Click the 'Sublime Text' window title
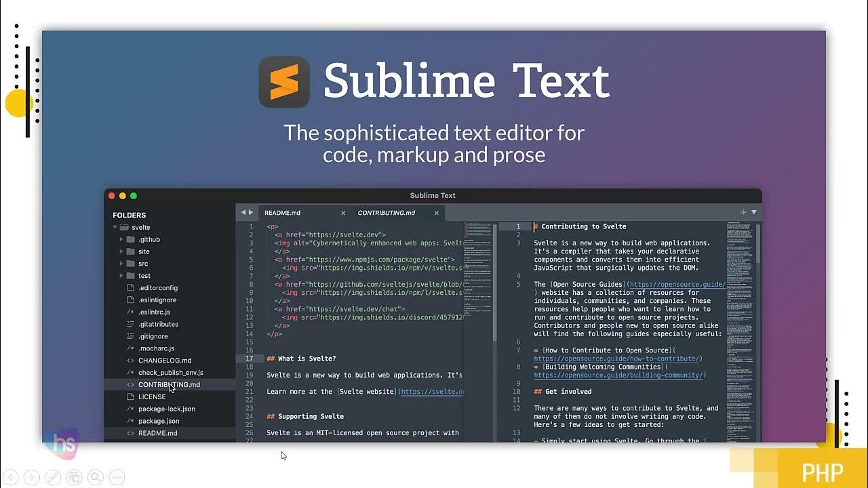868x488 pixels. [433, 195]
